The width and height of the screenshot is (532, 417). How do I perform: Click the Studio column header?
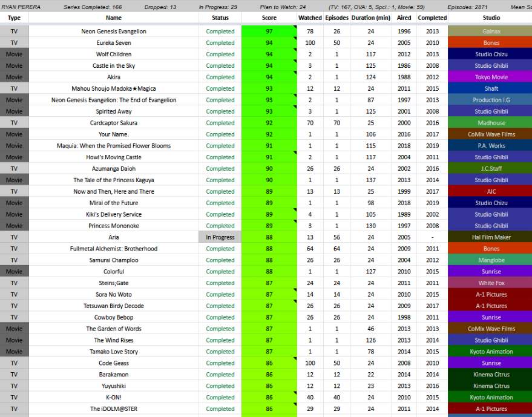[491, 18]
